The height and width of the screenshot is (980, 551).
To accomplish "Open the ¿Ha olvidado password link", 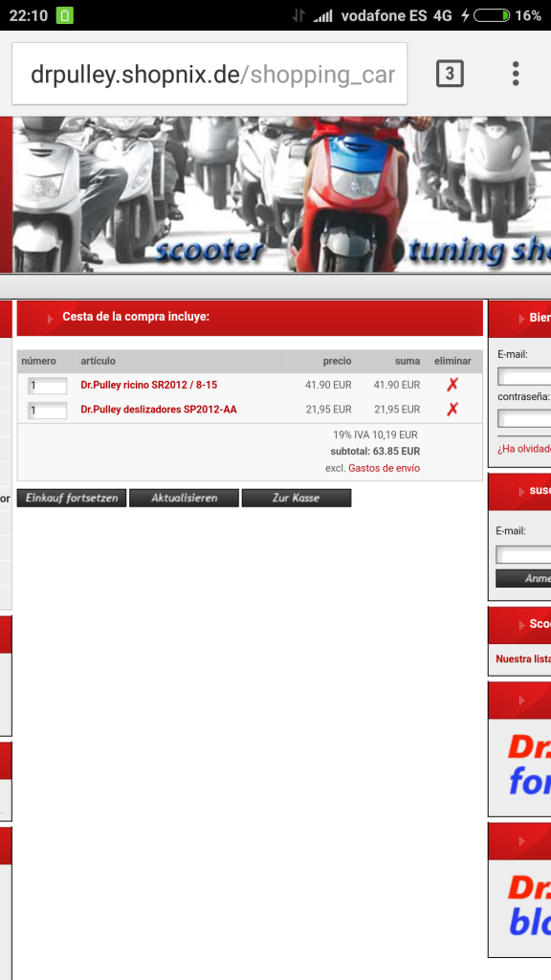I will (x=524, y=449).
